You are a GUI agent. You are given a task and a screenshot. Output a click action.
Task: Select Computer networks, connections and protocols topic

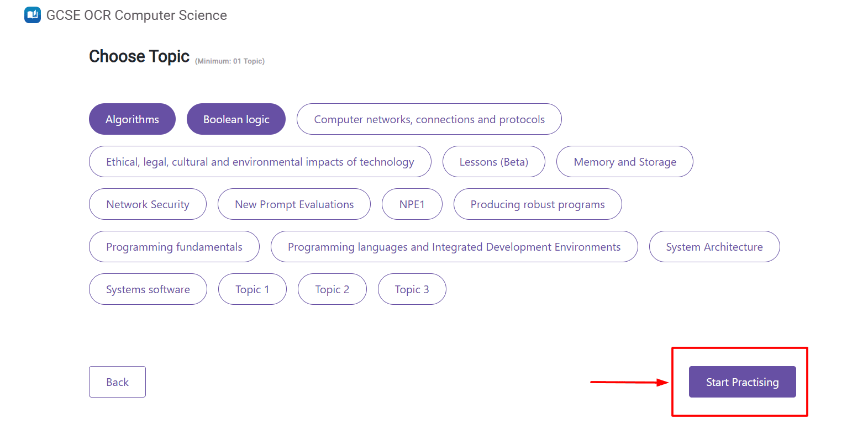(429, 119)
